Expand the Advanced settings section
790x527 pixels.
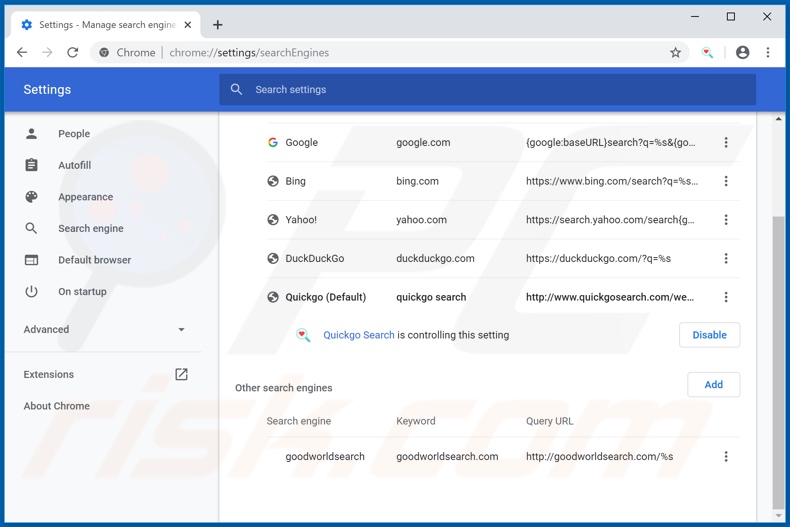pyautogui.click(x=105, y=329)
